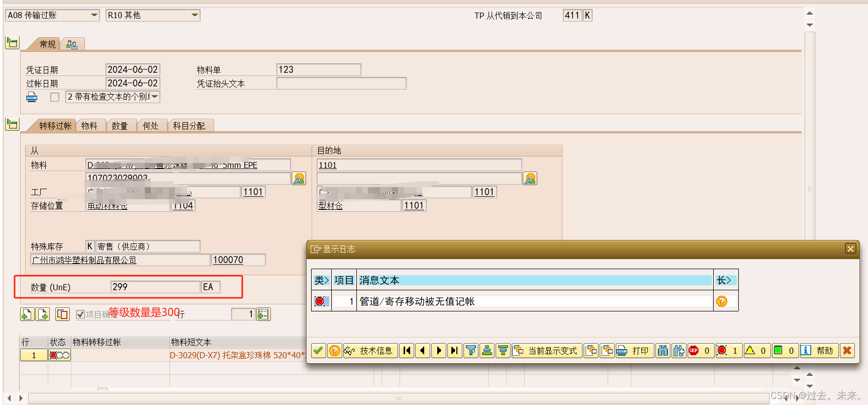Print the log with 打印 button
This screenshot has height=405, width=868.
click(635, 351)
